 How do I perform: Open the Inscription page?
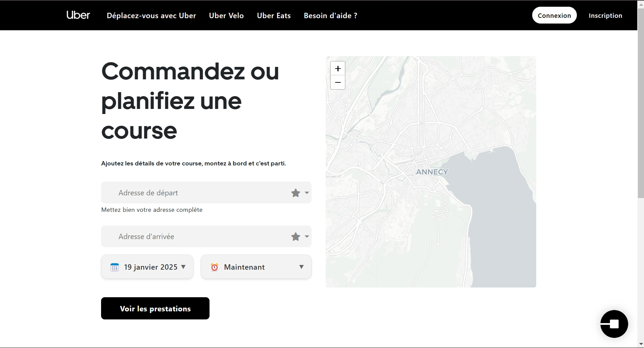(x=605, y=15)
